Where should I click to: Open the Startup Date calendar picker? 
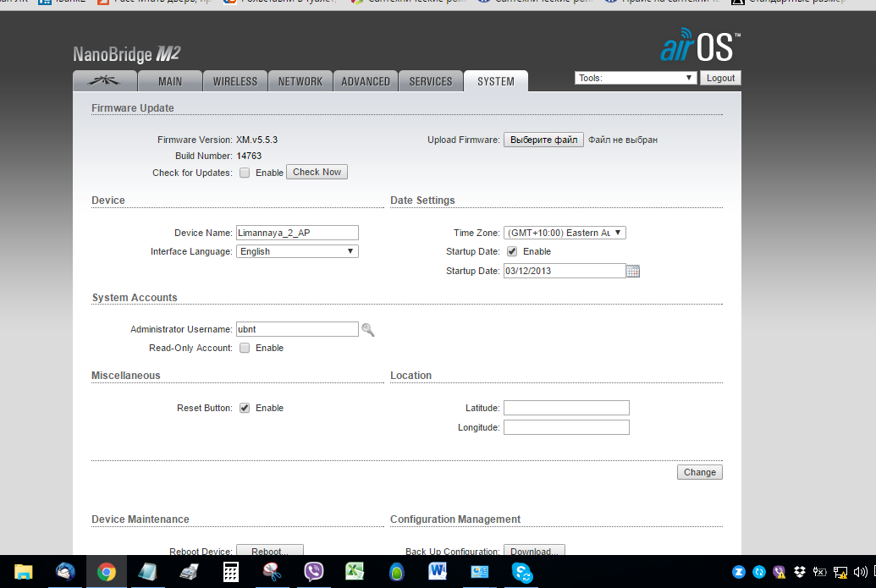[x=633, y=272]
